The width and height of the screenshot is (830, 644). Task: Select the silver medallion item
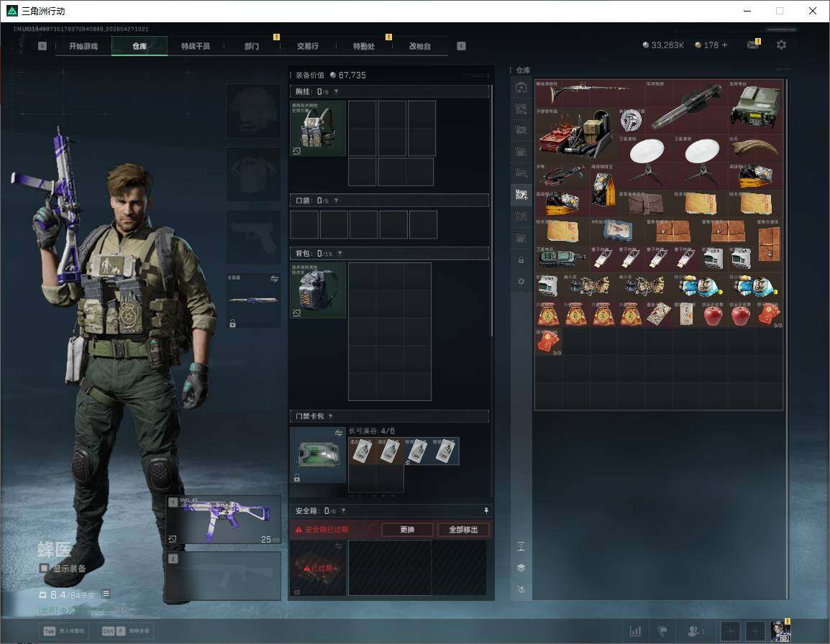coord(631,121)
